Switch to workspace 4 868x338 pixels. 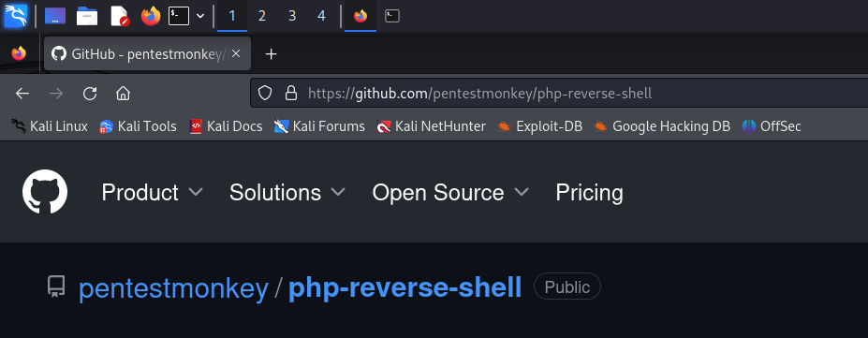[x=321, y=16]
